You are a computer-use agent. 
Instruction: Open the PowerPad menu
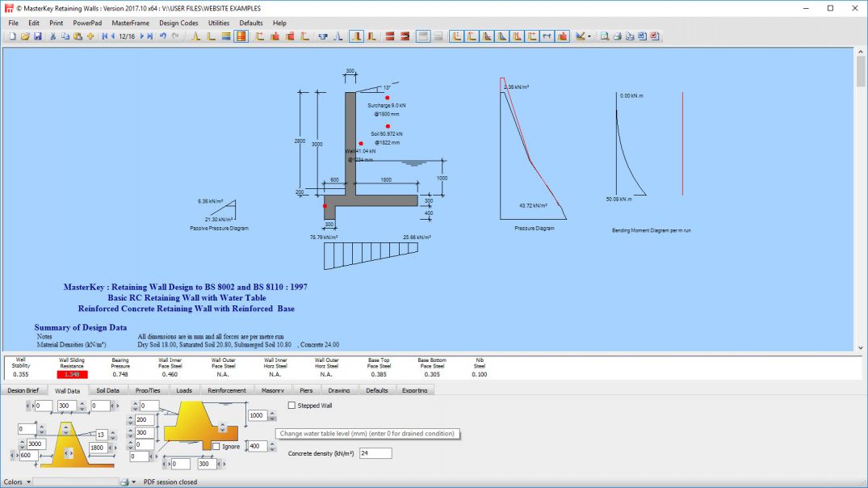coord(87,23)
